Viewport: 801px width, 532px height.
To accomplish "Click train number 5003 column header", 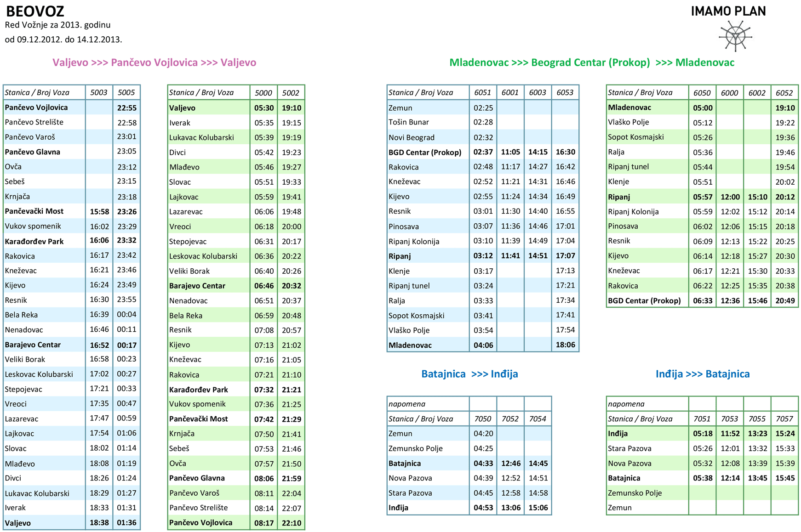I will click(x=99, y=92).
